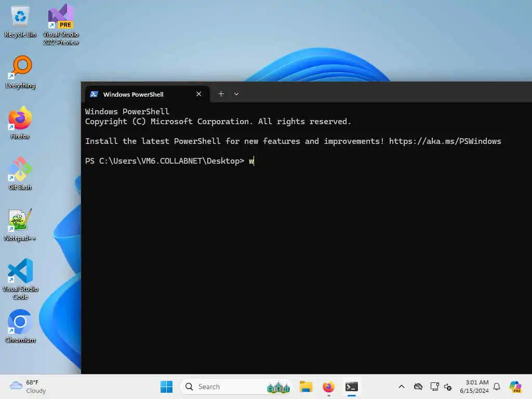This screenshot has width=532, height=399.
Task: Open File Explorer from the taskbar
Action: click(x=305, y=387)
